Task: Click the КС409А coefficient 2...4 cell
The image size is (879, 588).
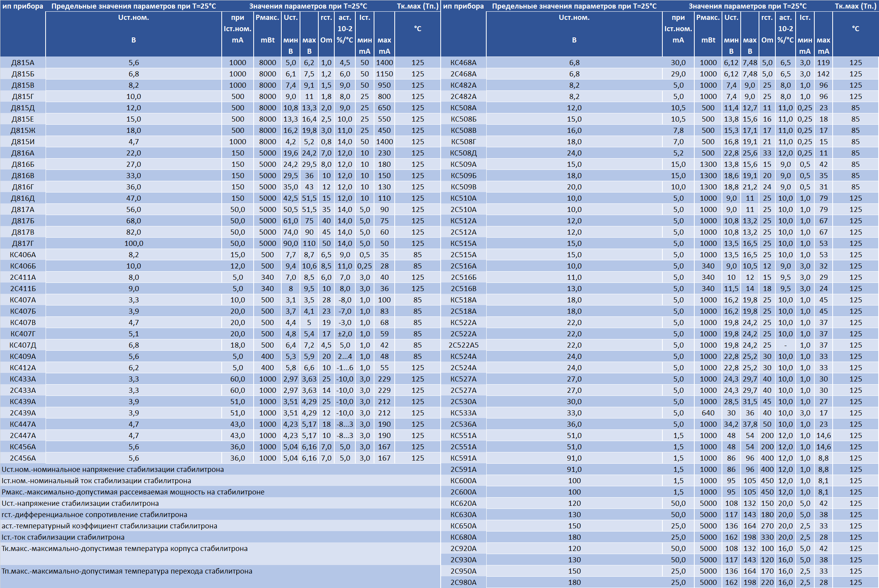Action: point(344,356)
